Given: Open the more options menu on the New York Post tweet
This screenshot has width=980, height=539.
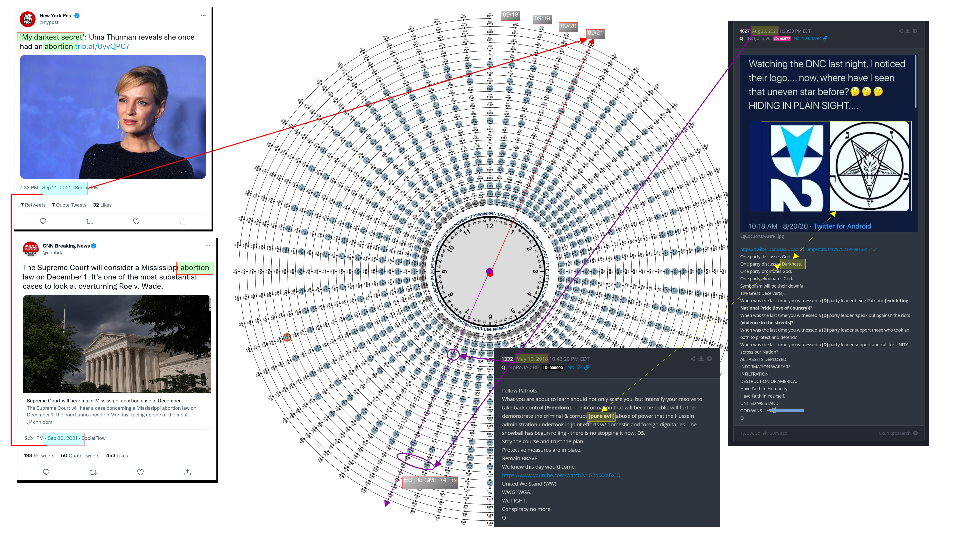Looking at the screenshot, I should click(203, 16).
